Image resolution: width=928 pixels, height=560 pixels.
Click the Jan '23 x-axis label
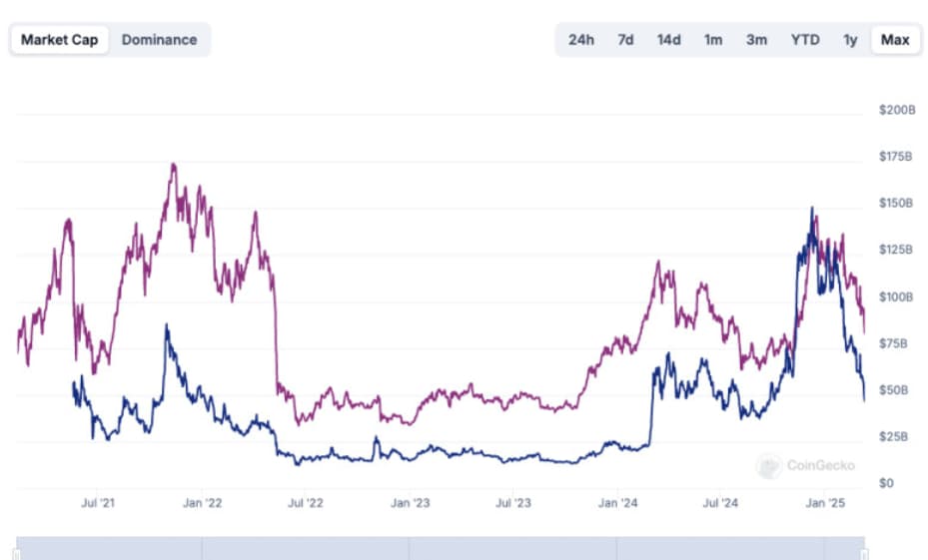pyautogui.click(x=410, y=503)
